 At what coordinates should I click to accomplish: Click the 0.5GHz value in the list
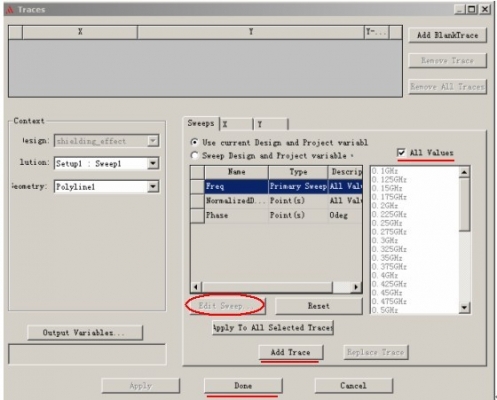pos(385,310)
